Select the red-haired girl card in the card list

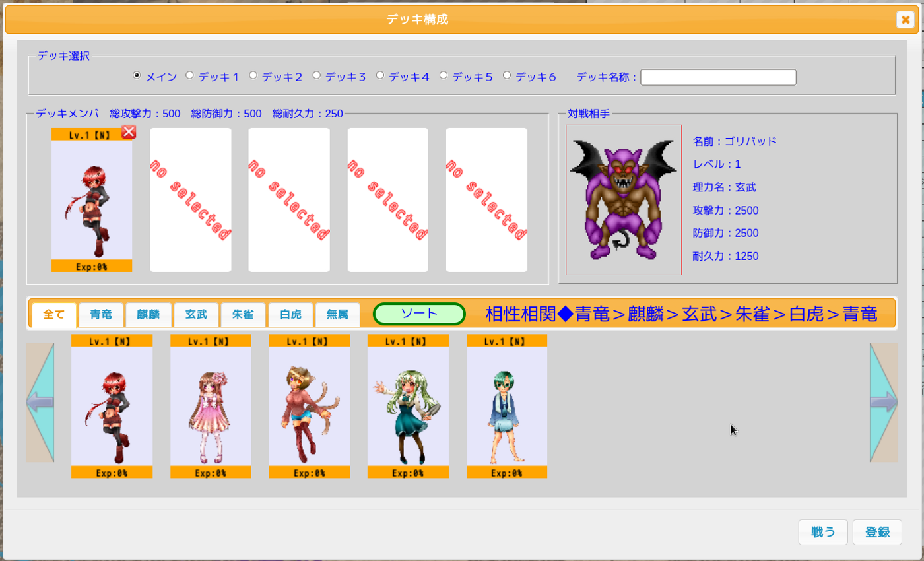click(112, 406)
